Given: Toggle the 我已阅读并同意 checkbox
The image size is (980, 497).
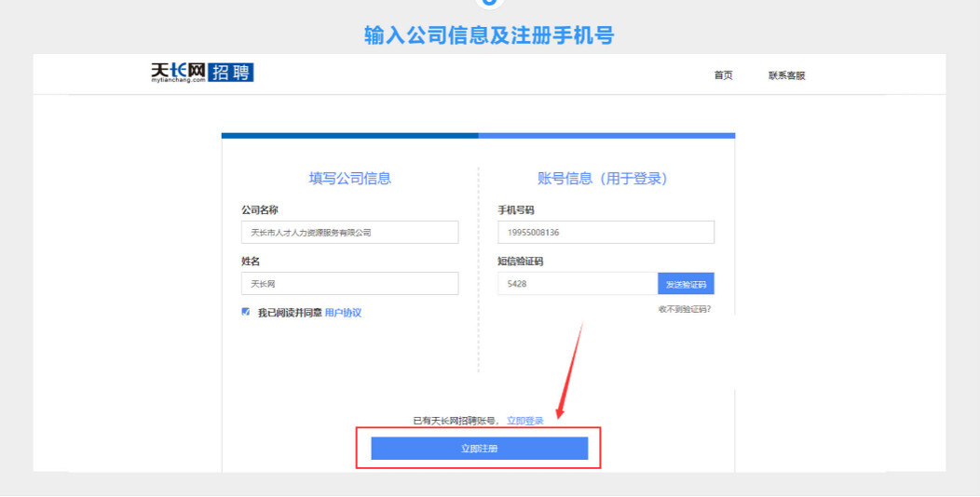Looking at the screenshot, I should (x=246, y=312).
